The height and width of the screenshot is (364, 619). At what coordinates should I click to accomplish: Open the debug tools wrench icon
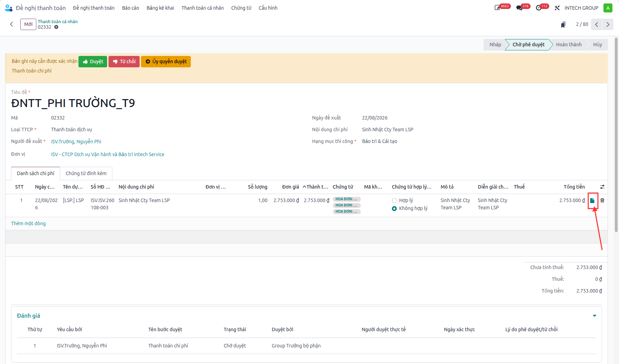pyautogui.click(x=557, y=8)
